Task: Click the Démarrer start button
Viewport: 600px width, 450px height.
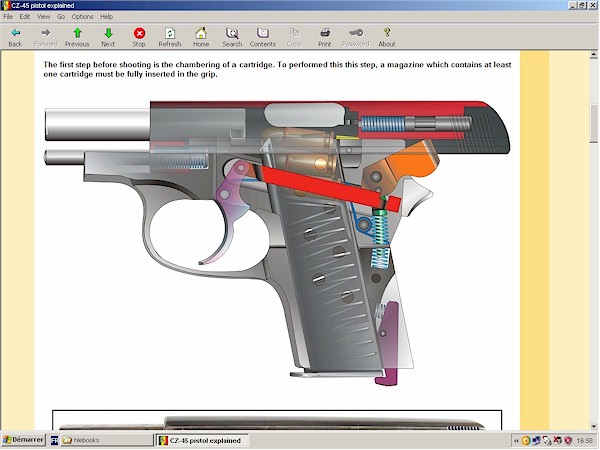Action: pos(24,440)
